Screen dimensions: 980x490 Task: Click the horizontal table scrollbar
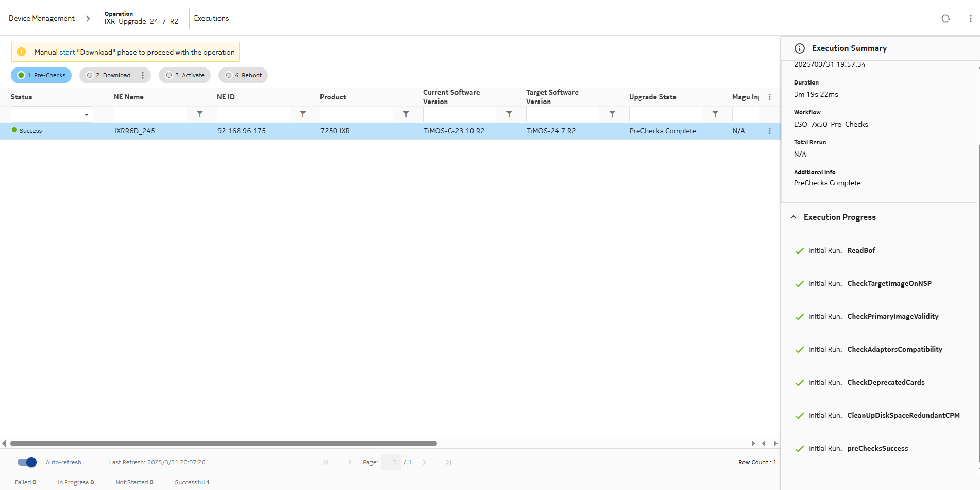point(224,443)
